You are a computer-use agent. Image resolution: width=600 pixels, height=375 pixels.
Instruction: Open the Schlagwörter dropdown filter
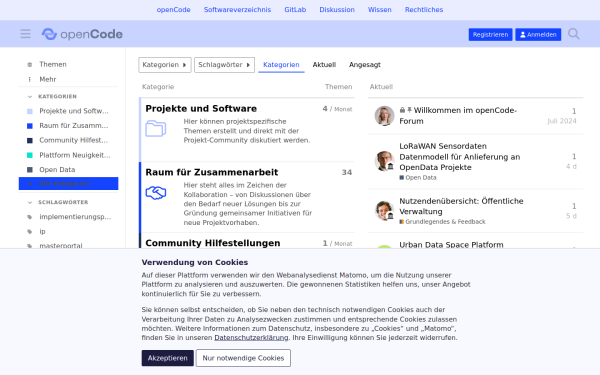click(224, 65)
